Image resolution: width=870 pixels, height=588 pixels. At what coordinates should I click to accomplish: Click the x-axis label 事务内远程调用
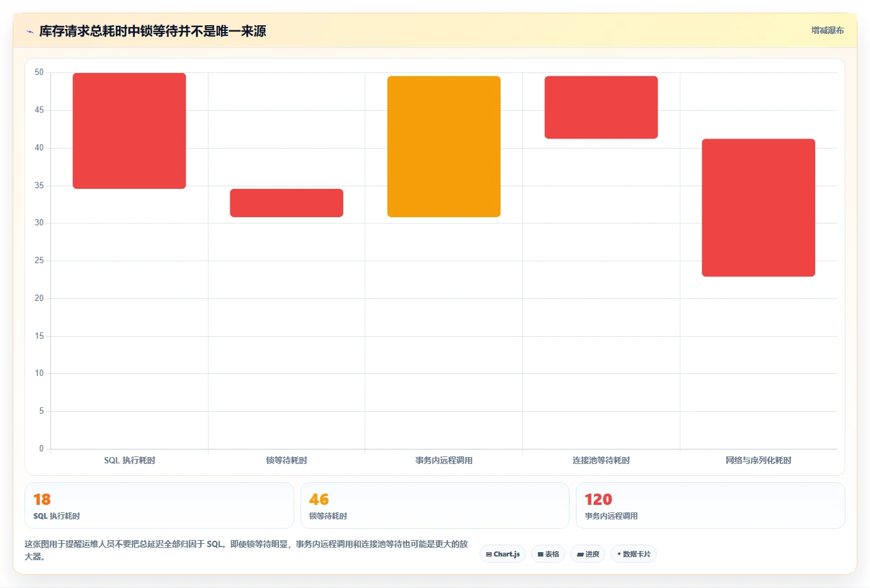444,460
